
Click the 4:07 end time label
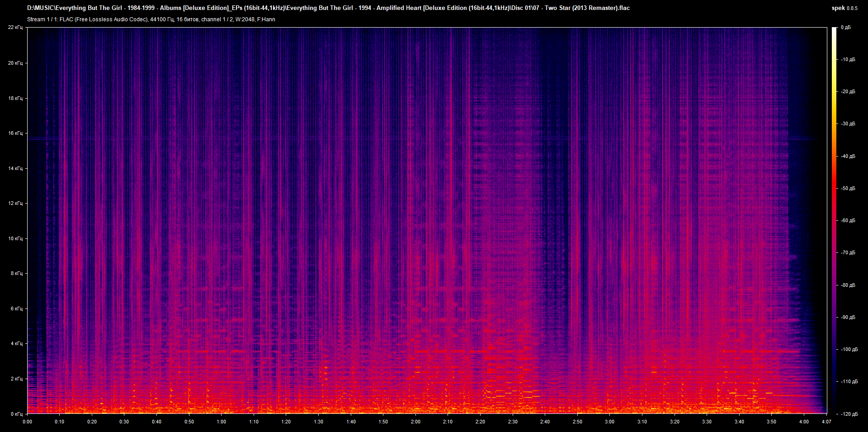pos(826,422)
